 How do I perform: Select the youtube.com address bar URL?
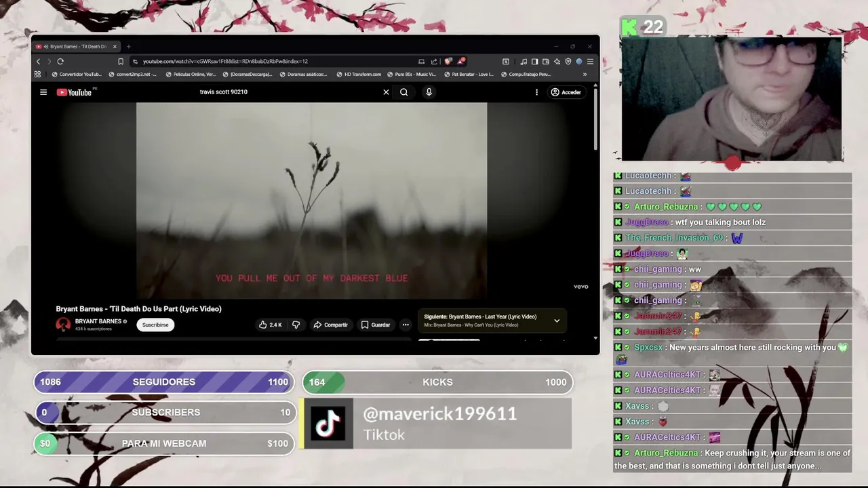pyautogui.click(x=225, y=62)
